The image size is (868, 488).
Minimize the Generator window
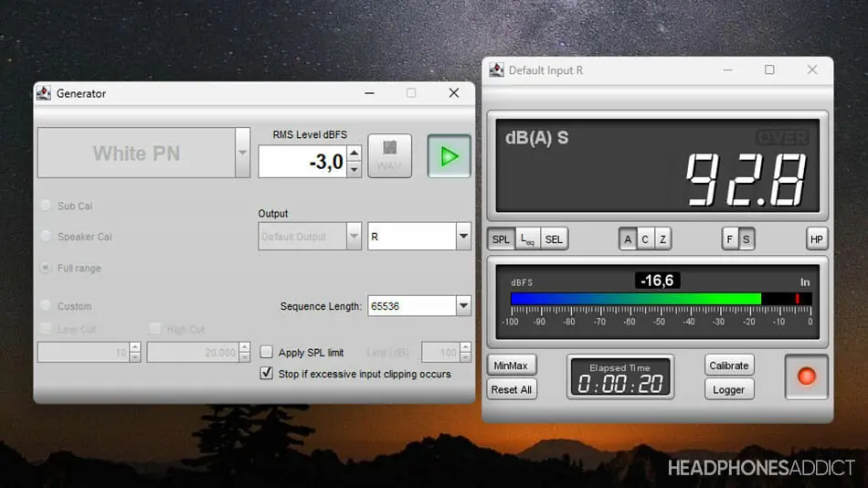point(369,93)
